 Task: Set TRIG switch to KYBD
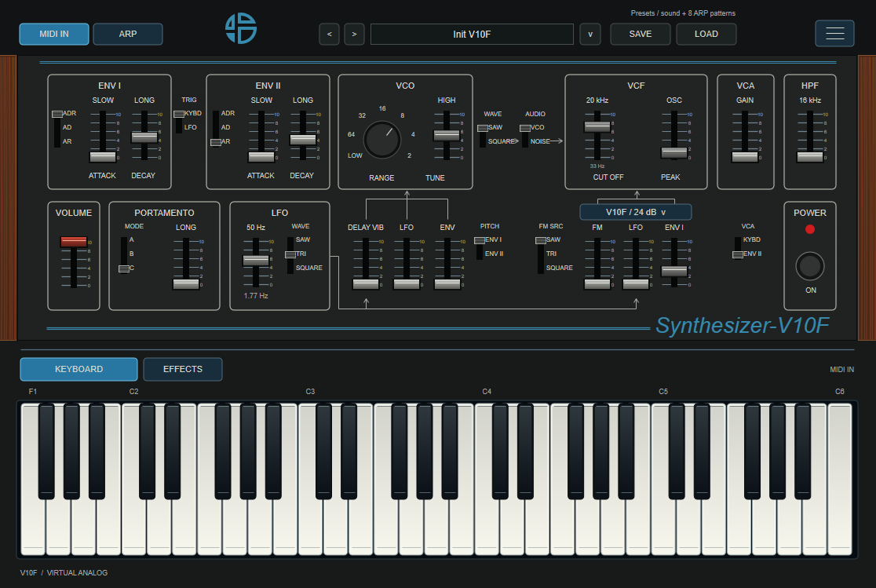coord(179,114)
